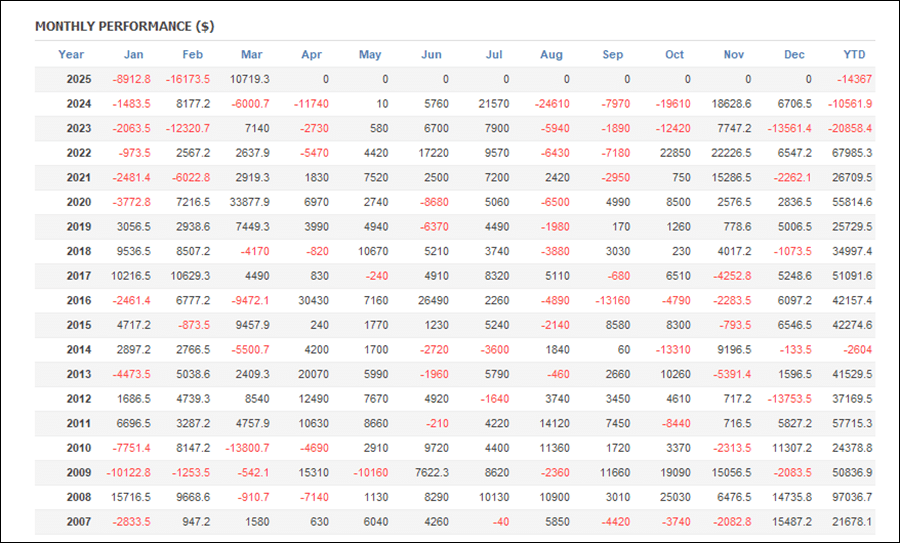The width and height of the screenshot is (900, 543).
Task: Click 2011 August value 14120
Action: (x=554, y=424)
